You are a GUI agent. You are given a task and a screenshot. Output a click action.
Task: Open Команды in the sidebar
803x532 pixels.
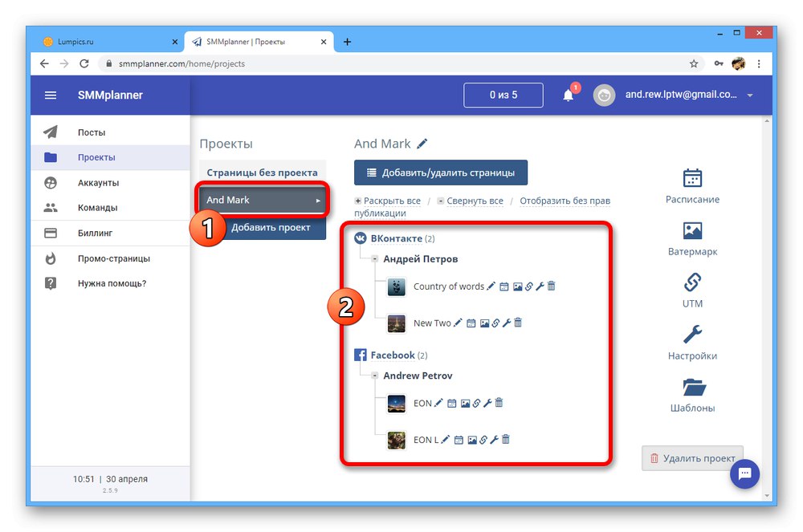point(111,208)
